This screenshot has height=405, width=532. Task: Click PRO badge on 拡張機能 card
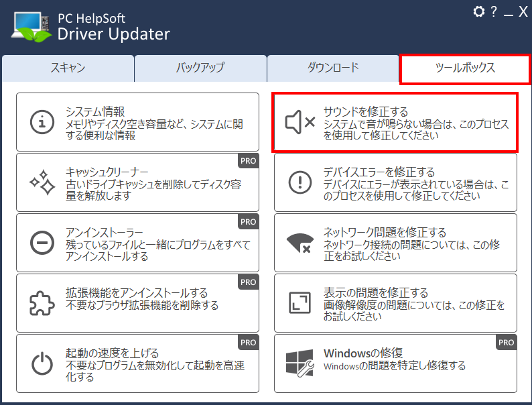coord(249,282)
